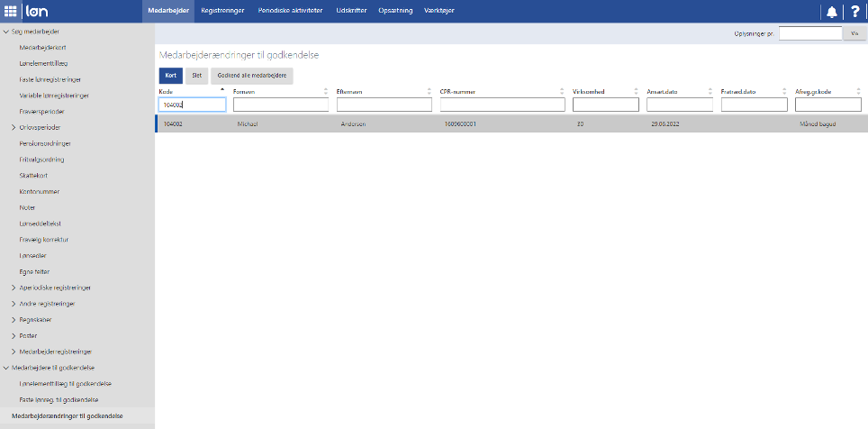Open the Registreringer menu
The width and height of the screenshot is (868, 429).
[222, 11]
